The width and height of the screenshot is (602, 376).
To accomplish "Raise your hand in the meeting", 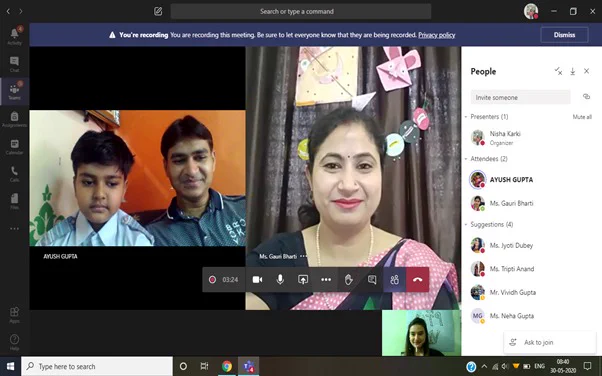I will click(x=349, y=280).
